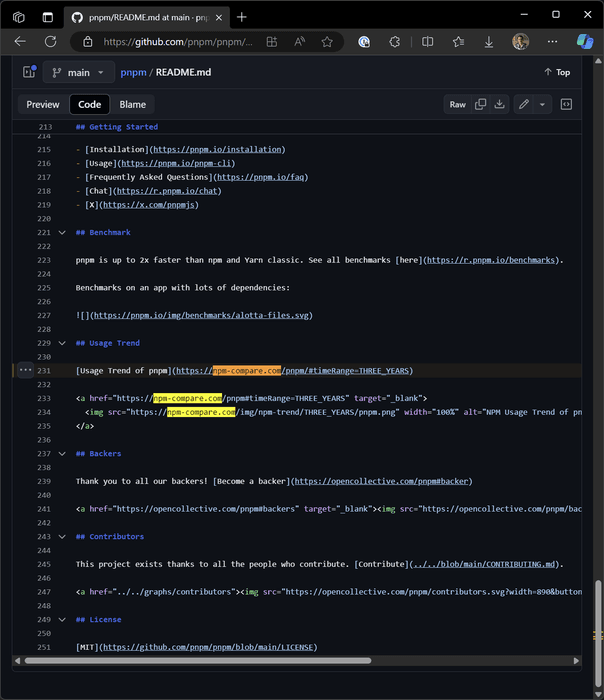Collapse the Benchmark section at line 221
The image size is (604, 700).
tap(63, 232)
